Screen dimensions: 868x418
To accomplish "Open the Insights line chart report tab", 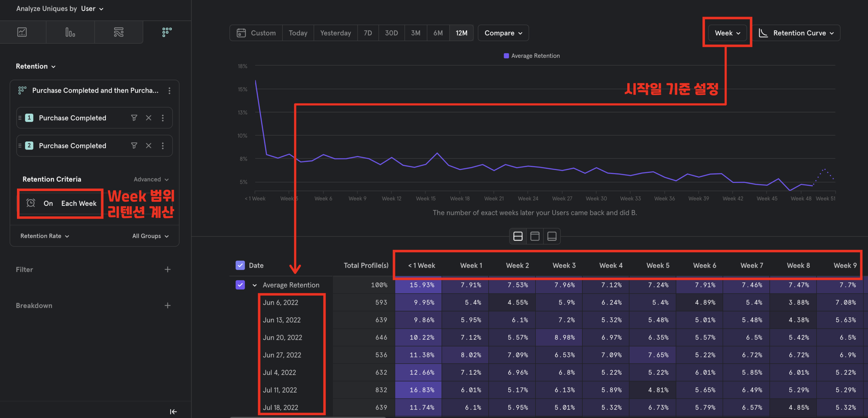I will tap(22, 32).
